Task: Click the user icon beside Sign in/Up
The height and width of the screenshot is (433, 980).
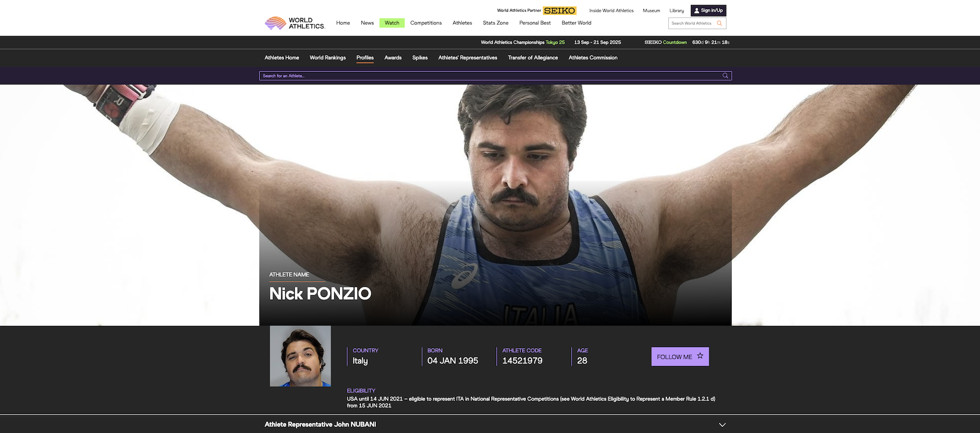Action: (696, 11)
